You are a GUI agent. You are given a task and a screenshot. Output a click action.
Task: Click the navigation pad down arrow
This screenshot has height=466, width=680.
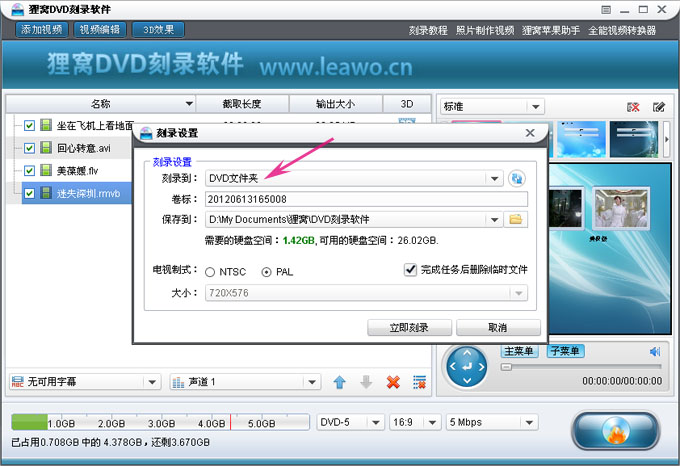click(x=467, y=381)
